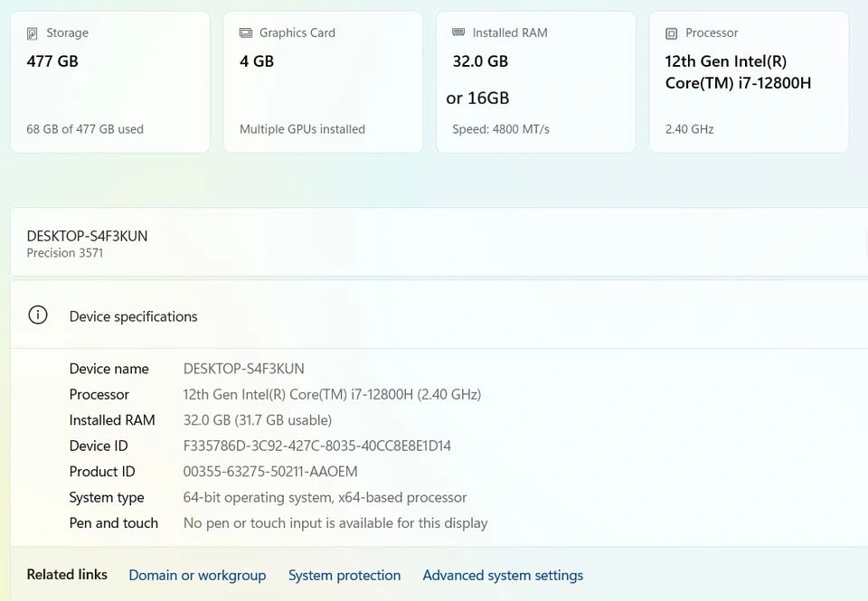Click the 'Installed RAM' label in specifications

coord(112,420)
